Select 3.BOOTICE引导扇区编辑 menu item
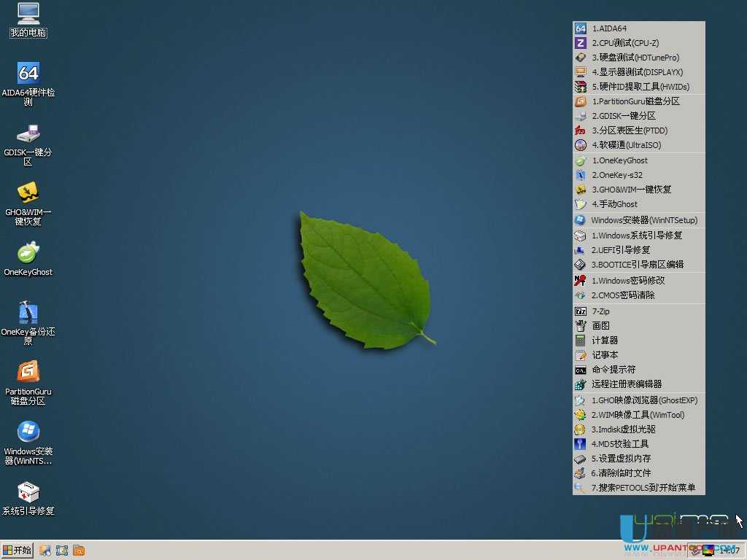 pos(637,265)
